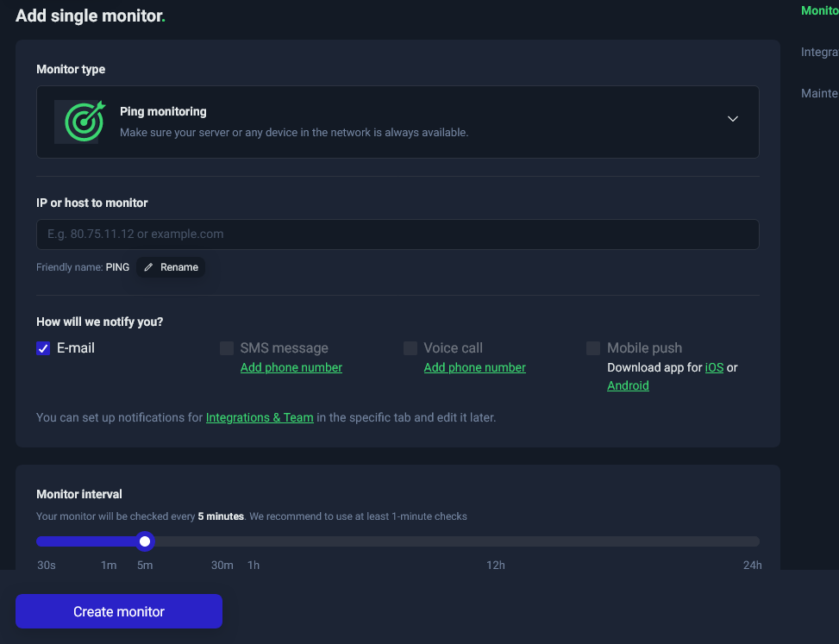Screen dimensions: 839x644
Task: Switch to the Integrations tab in sidebar
Action: coord(819,52)
